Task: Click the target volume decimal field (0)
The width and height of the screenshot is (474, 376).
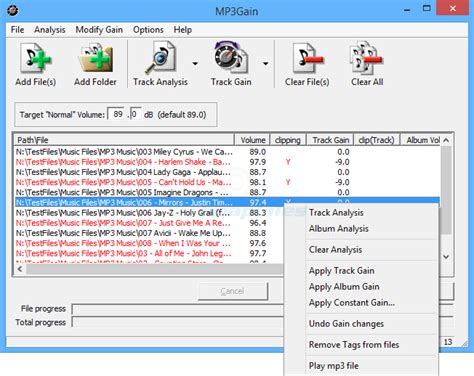Action: click(x=135, y=114)
